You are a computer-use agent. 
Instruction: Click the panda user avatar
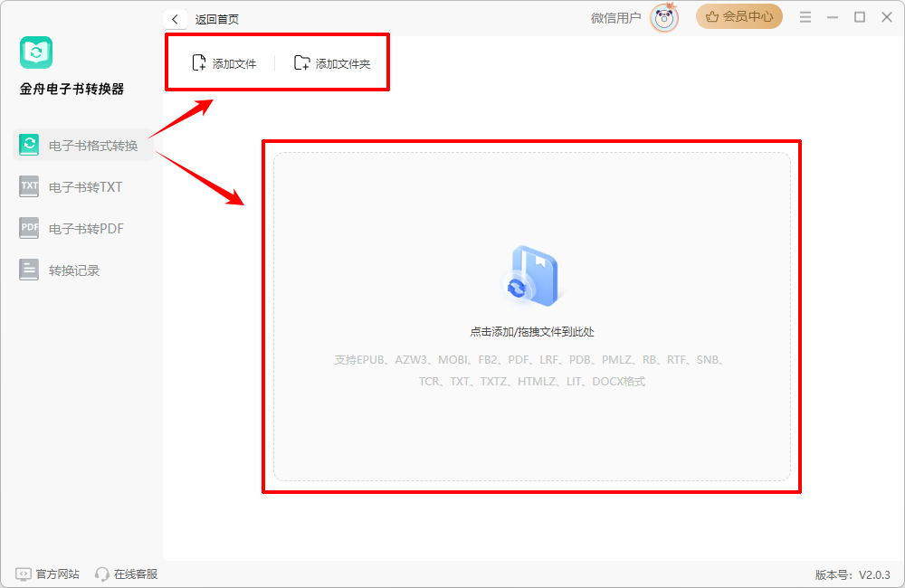pos(664,18)
